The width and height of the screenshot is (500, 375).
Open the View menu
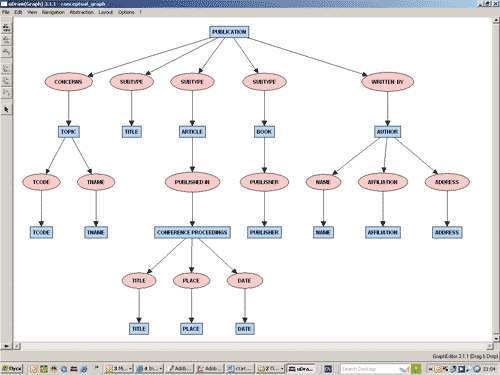(x=32, y=12)
